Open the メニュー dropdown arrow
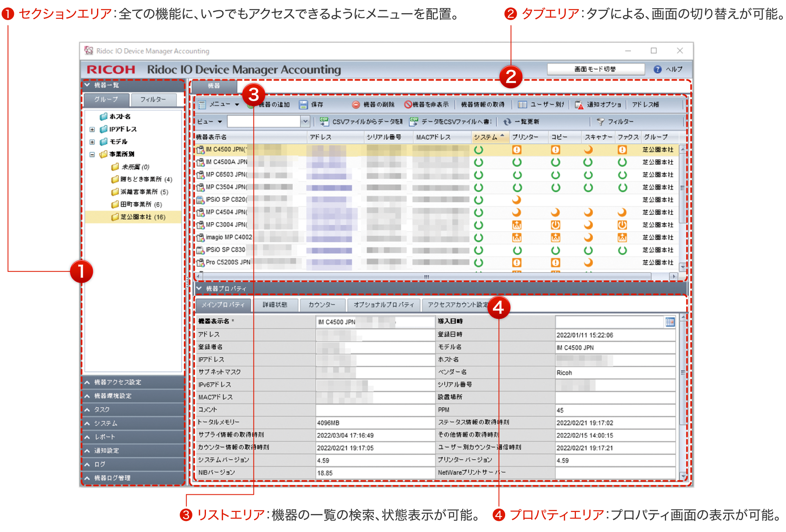The image size is (786, 532). tap(237, 105)
